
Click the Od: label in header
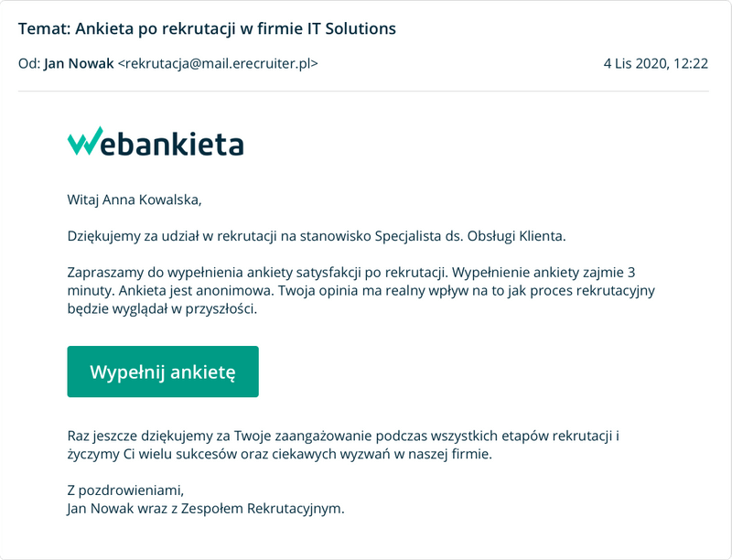(x=29, y=63)
